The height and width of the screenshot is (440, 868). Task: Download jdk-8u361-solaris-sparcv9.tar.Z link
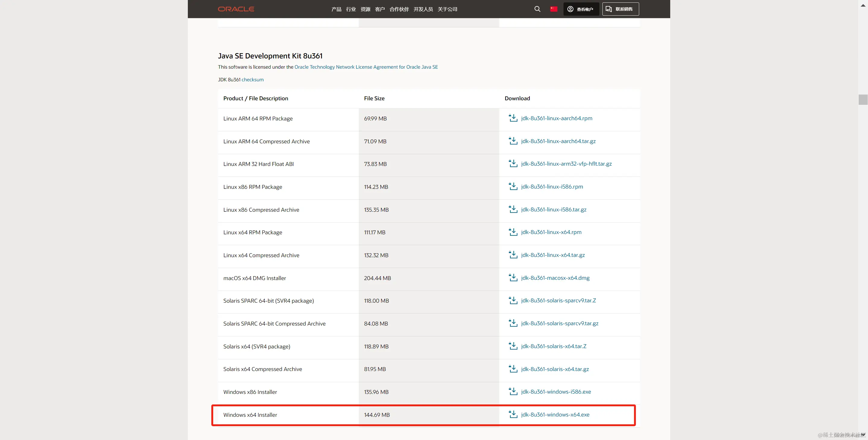tap(558, 300)
